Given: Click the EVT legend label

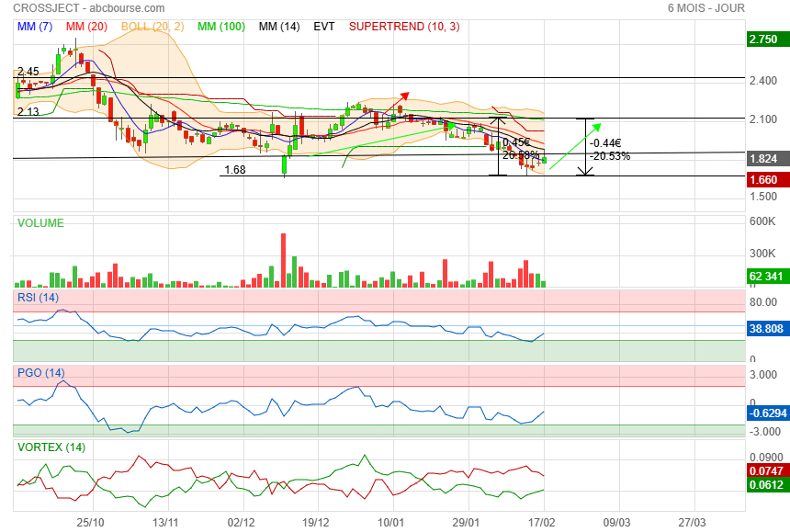Looking at the screenshot, I should (x=324, y=27).
